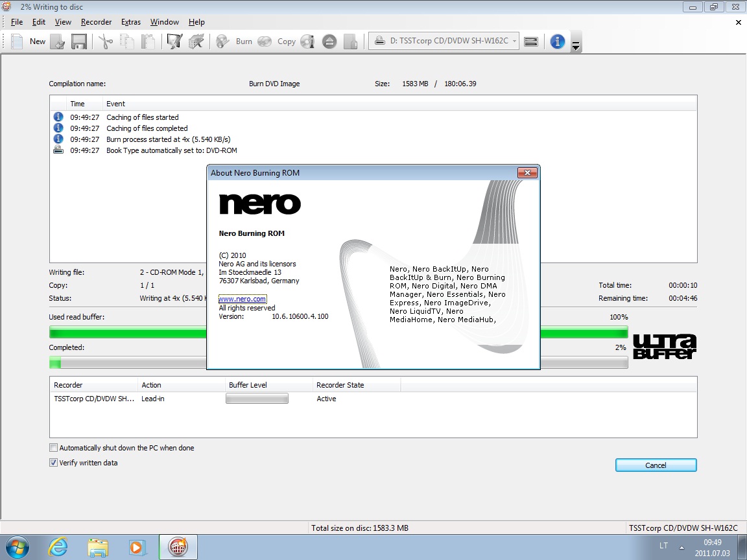Open the Extras menu

click(x=130, y=22)
